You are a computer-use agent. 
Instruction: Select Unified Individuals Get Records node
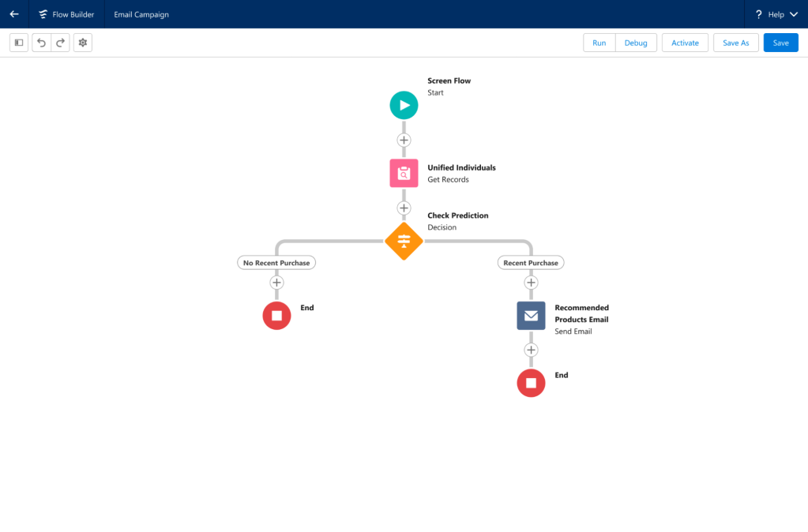404,173
